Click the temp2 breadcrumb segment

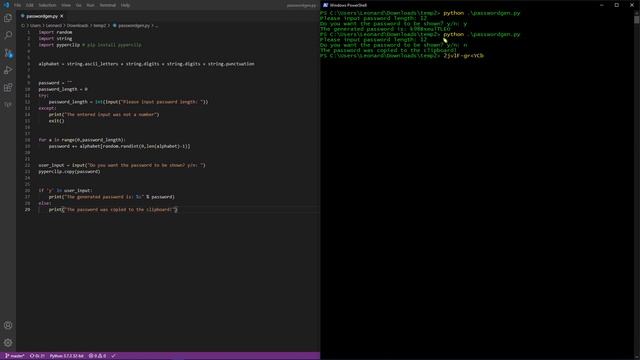click(100, 26)
